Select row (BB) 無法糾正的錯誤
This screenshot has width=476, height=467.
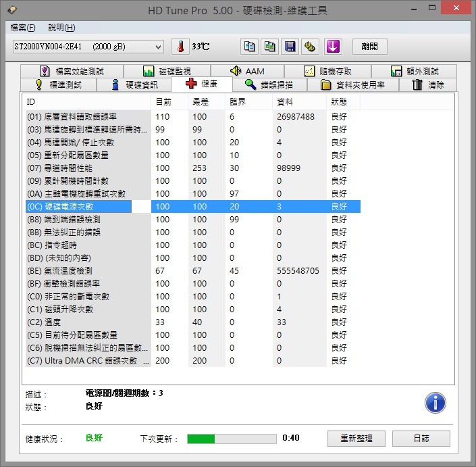(193, 232)
